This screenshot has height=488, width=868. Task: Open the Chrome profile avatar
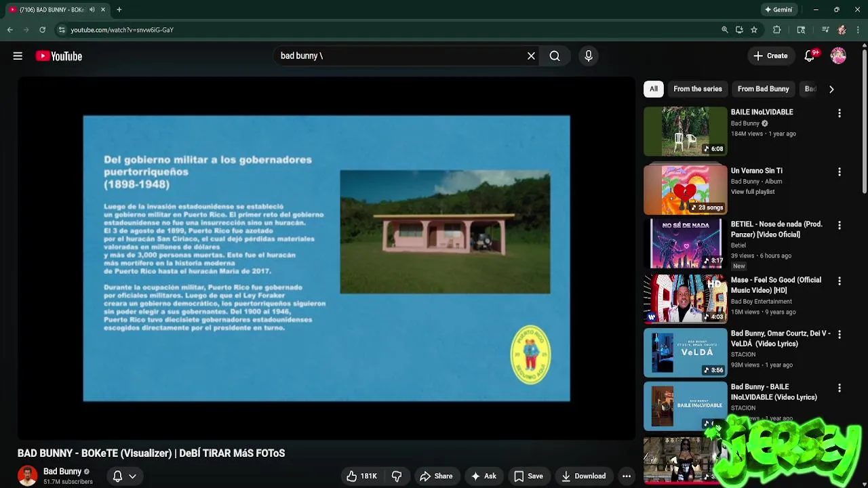842,30
